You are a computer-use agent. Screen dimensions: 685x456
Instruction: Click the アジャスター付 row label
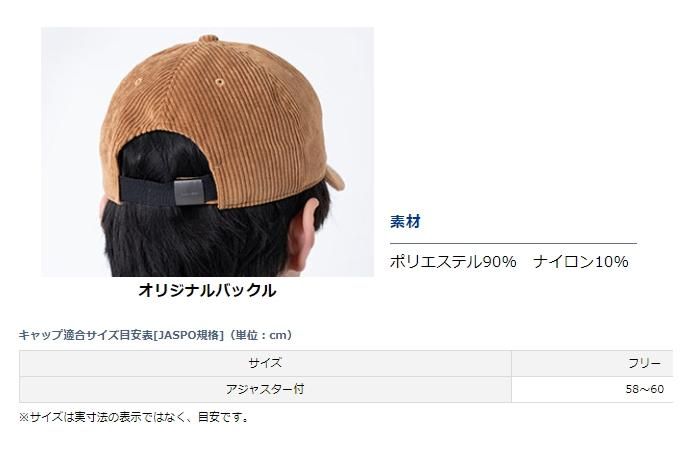[x=265, y=389]
